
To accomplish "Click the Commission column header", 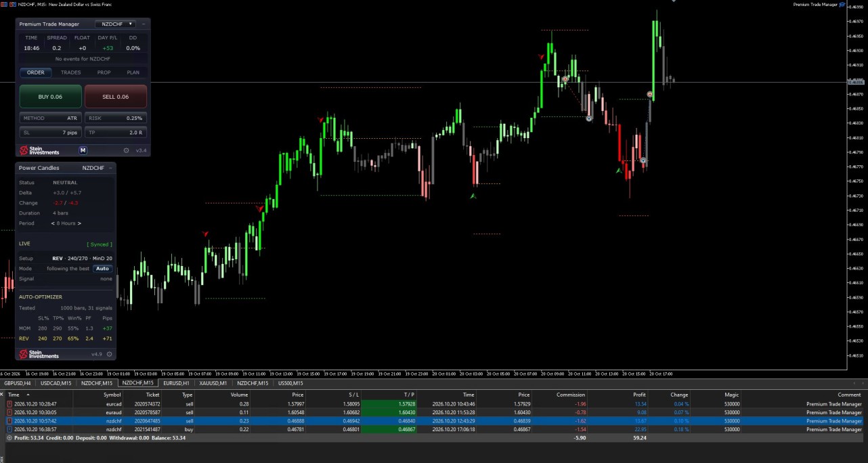I will pyautogui.click(x=570, y=395).
